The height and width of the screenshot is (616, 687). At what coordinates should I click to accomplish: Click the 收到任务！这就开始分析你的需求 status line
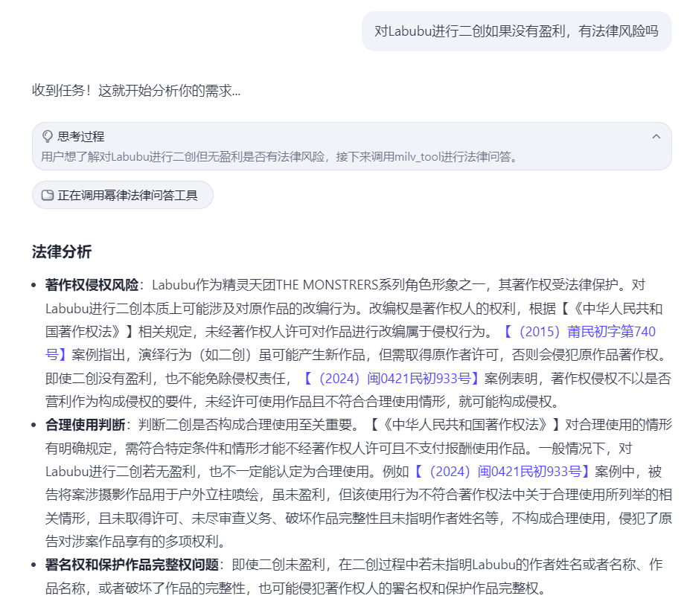pos(136,91)
